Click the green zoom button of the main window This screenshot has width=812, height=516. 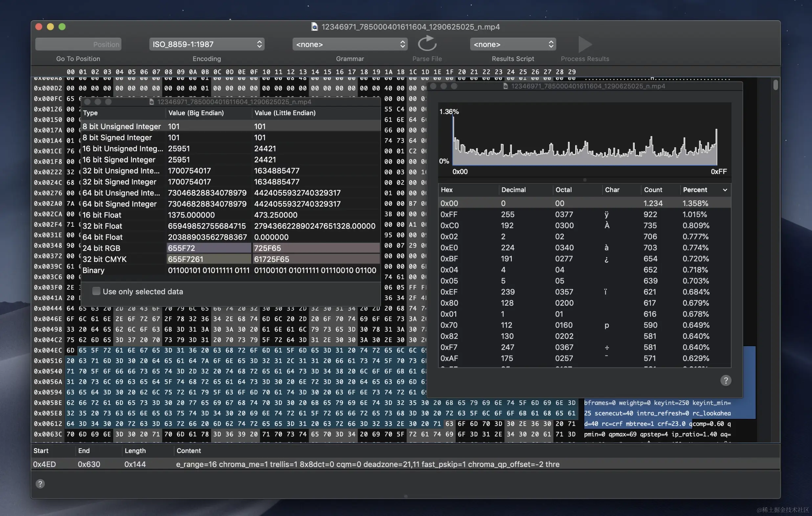click(x=62, y=27)
